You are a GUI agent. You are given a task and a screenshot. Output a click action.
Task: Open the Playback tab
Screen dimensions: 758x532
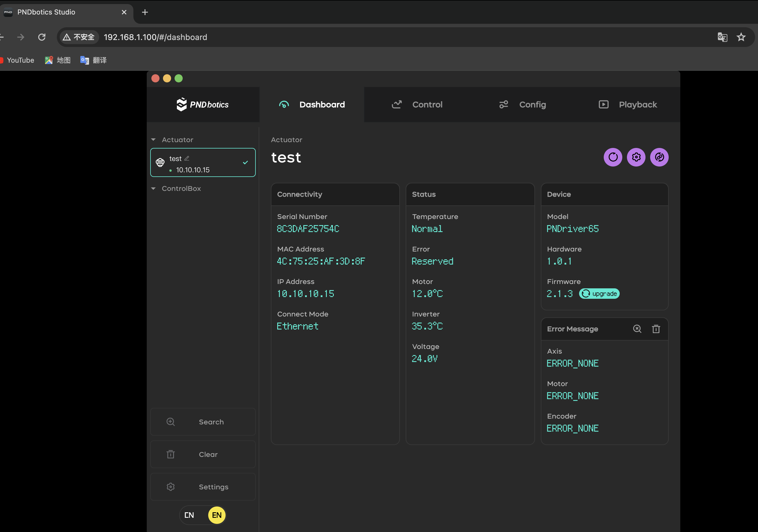628,105
